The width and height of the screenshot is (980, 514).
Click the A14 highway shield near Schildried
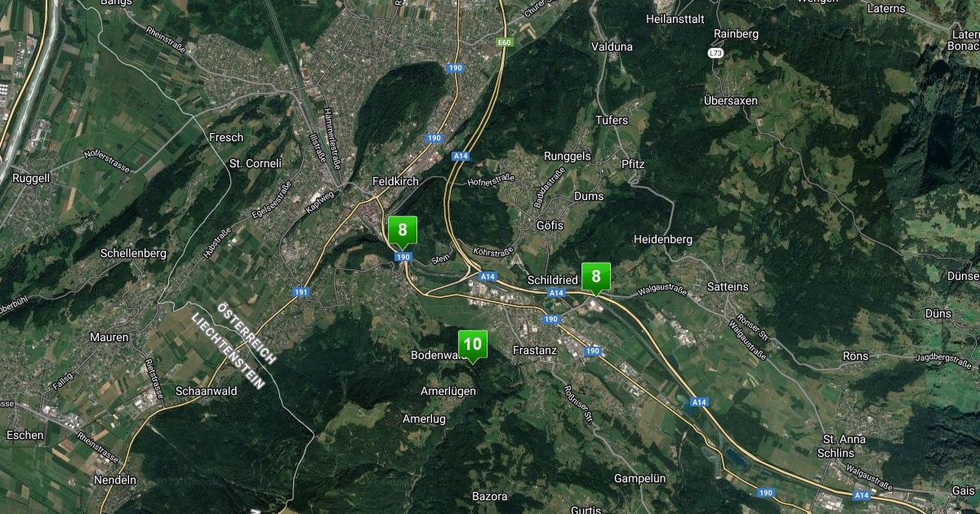click(557, 292)
